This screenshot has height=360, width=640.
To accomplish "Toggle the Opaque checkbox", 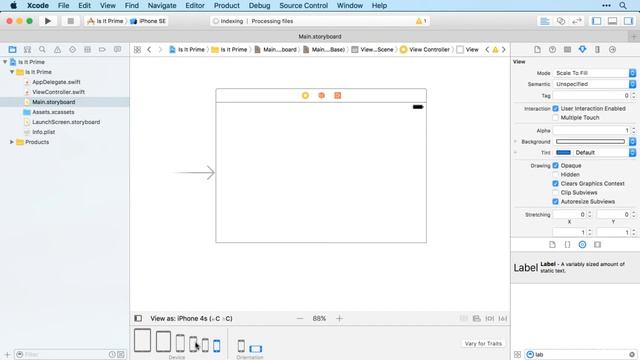I will 555,166.
